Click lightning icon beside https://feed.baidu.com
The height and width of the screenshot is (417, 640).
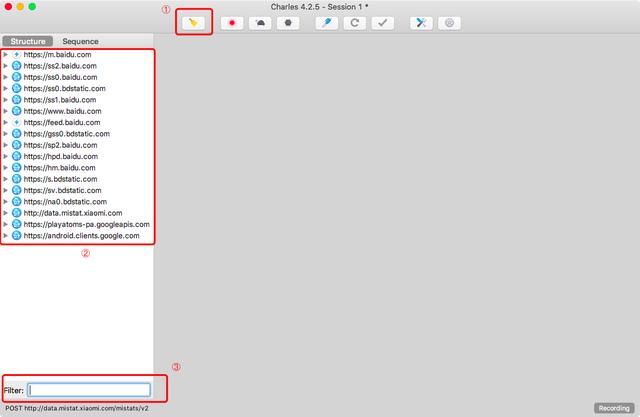[x=17, y=122]
